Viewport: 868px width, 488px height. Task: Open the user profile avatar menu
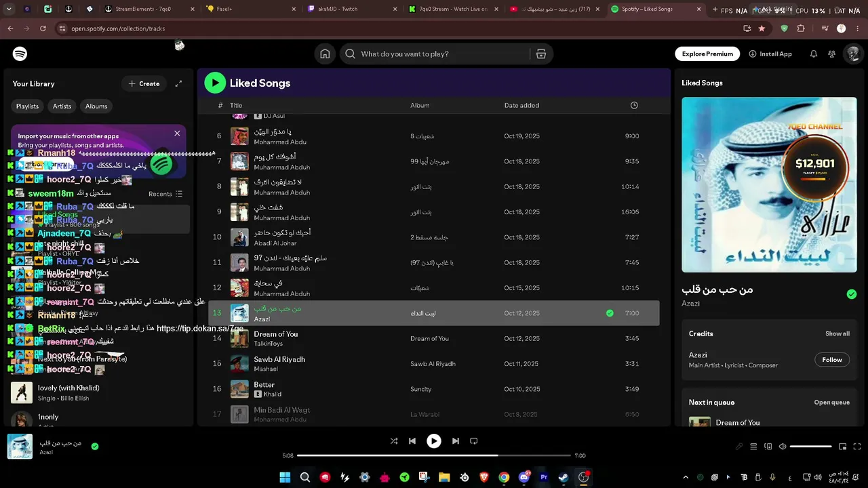[852, 54]
